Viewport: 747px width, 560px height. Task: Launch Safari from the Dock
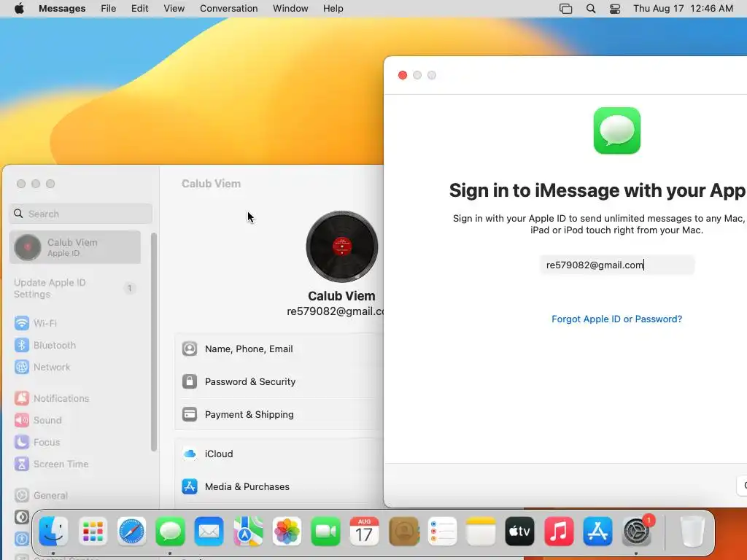click(x=131, y=531)
